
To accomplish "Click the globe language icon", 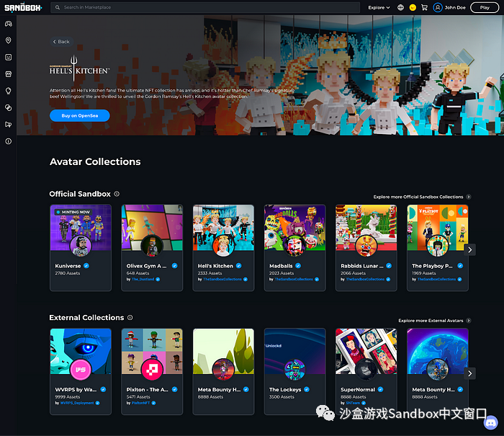I will tap(400, 7).
